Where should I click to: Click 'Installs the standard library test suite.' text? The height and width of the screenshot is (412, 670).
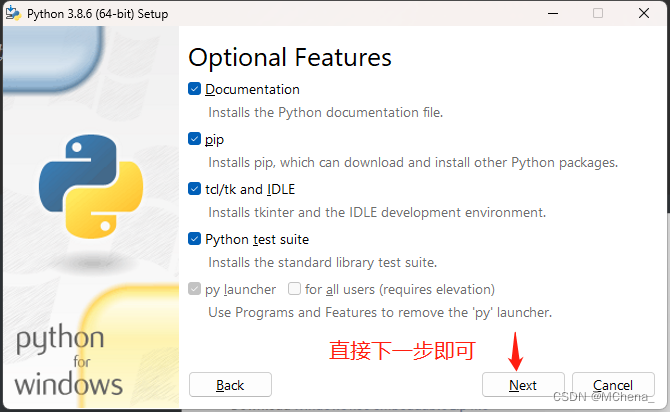[323, 262]
